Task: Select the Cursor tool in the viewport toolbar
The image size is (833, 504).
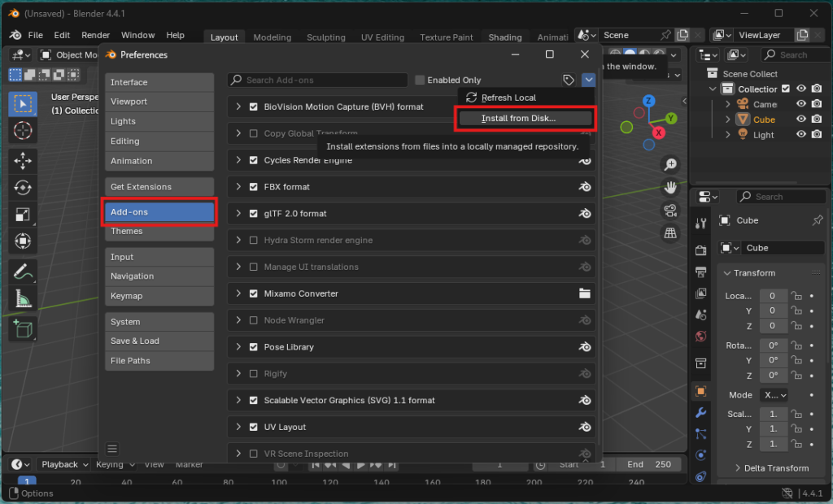Action: pyautogui.click(x=22, y=131)
